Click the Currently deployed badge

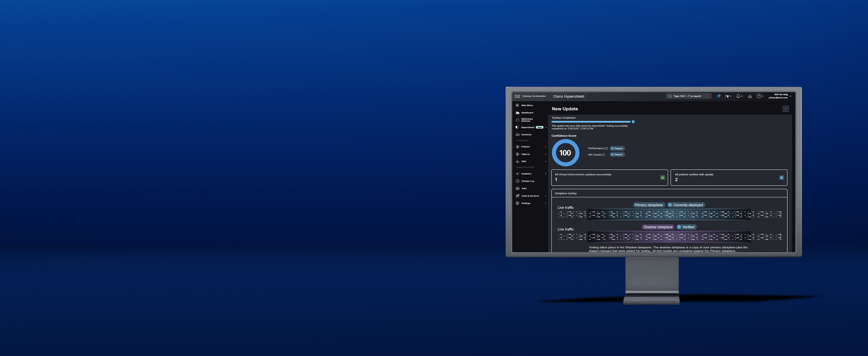[x=686, y=205]
